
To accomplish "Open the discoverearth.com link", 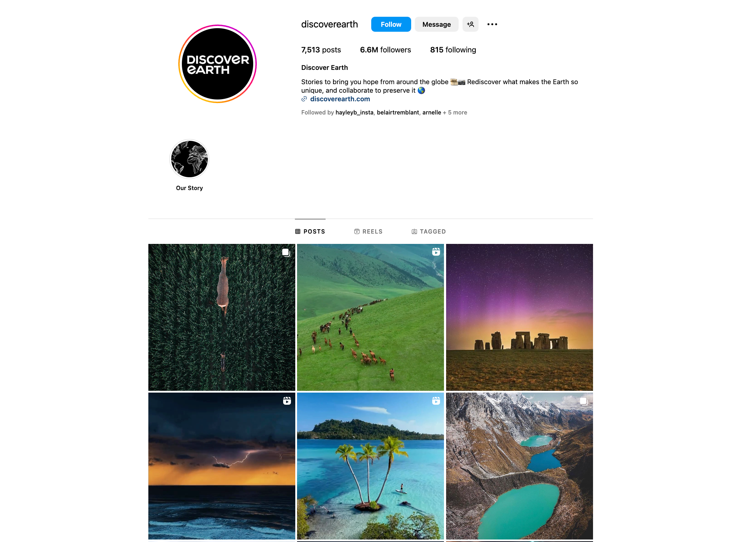I will point(340,98).
